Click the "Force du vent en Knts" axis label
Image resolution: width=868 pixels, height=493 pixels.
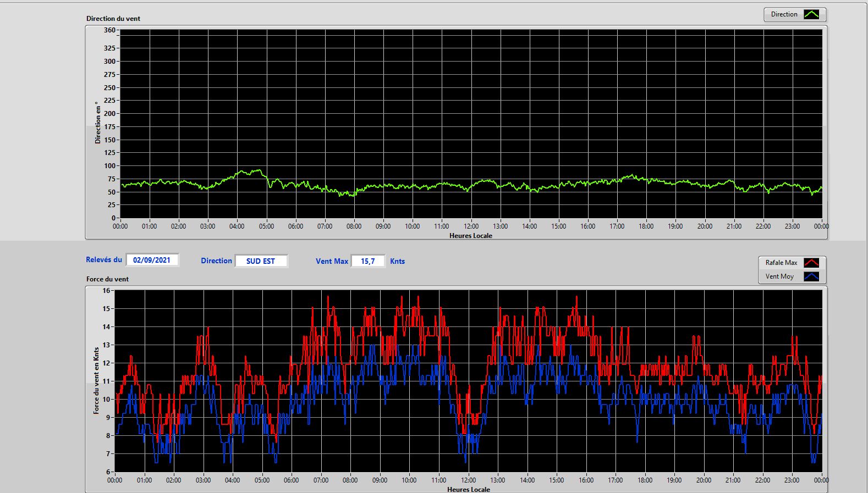point(96,380)
